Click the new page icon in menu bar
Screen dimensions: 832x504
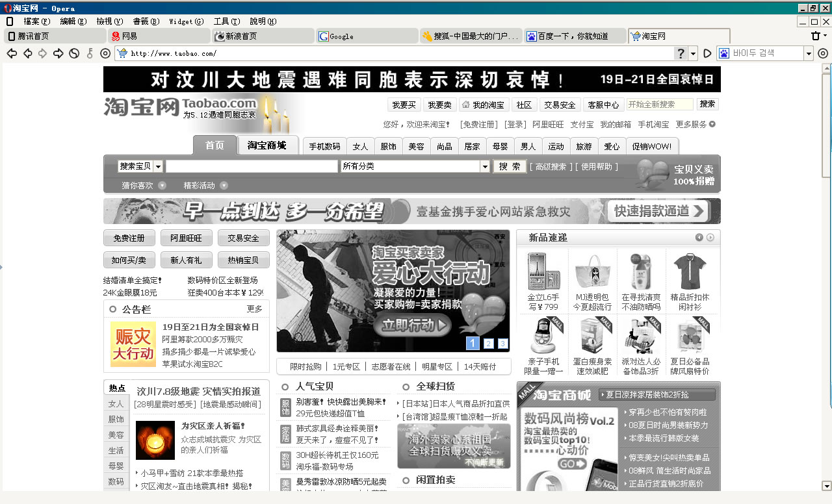coord(10,21)
